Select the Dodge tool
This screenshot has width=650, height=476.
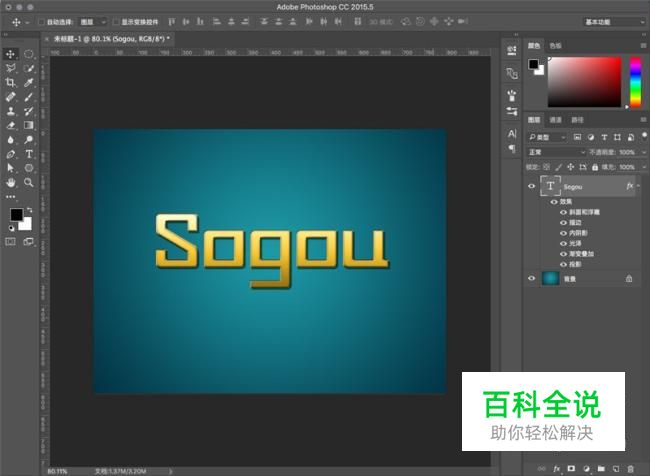(29, 140)
